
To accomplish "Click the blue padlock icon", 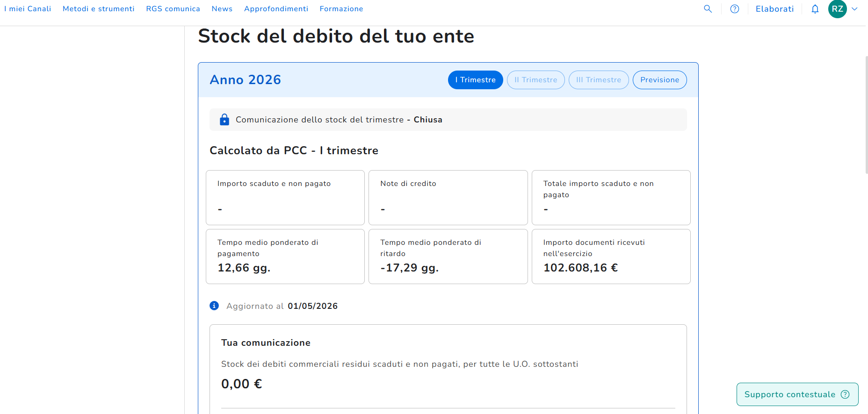I will tap(224, 120).
